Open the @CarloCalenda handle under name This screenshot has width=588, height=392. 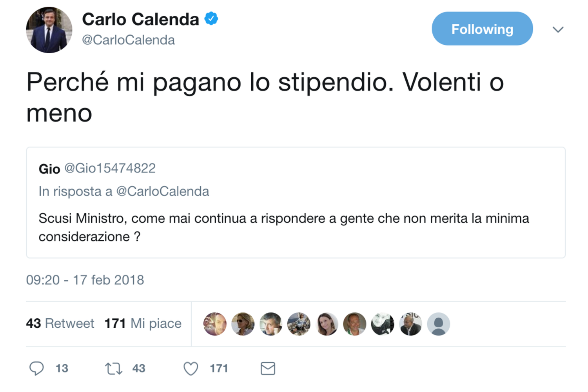[x=128, y=40]
